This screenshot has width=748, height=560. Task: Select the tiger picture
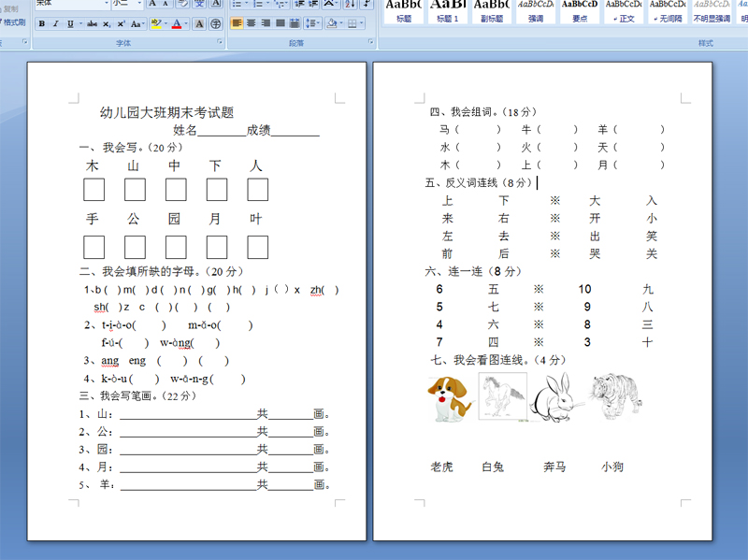click(615, 396)
